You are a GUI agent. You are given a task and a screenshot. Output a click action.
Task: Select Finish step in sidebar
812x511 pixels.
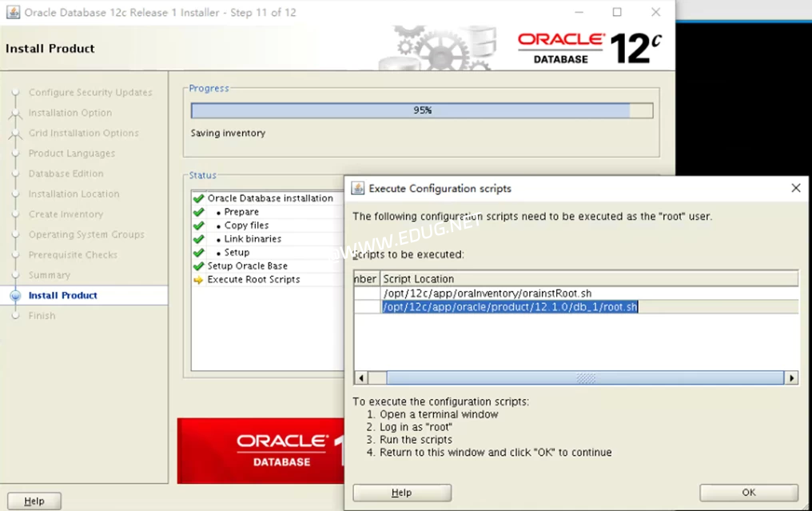[x=42, y=316]
